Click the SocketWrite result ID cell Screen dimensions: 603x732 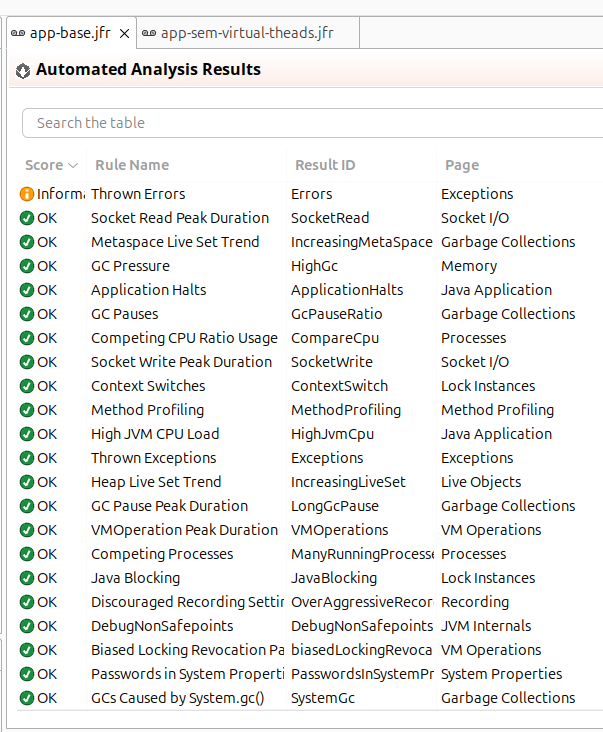click(x=332, y=362)
